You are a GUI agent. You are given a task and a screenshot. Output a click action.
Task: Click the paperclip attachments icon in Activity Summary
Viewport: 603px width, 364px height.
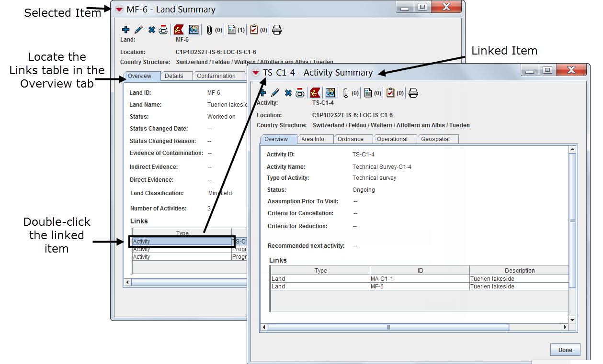click(x=345, y=93)
